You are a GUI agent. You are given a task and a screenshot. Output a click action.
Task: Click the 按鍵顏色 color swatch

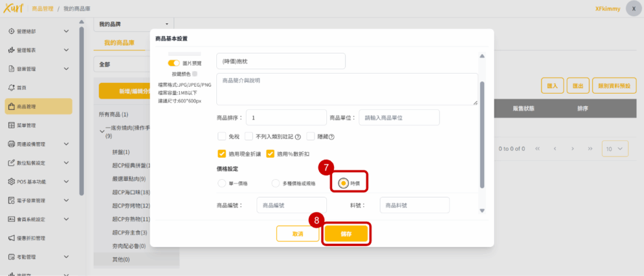195,74
